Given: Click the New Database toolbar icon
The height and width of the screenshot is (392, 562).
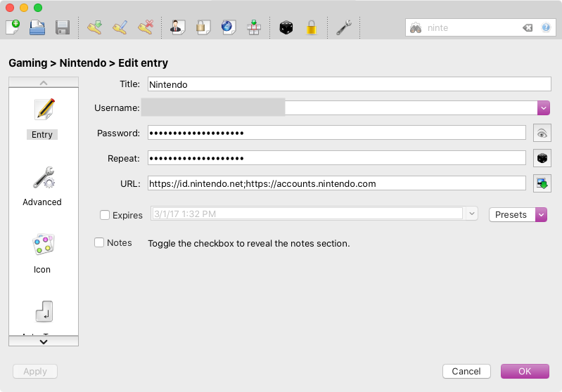Looking at the screenshot, I should 13,27.
